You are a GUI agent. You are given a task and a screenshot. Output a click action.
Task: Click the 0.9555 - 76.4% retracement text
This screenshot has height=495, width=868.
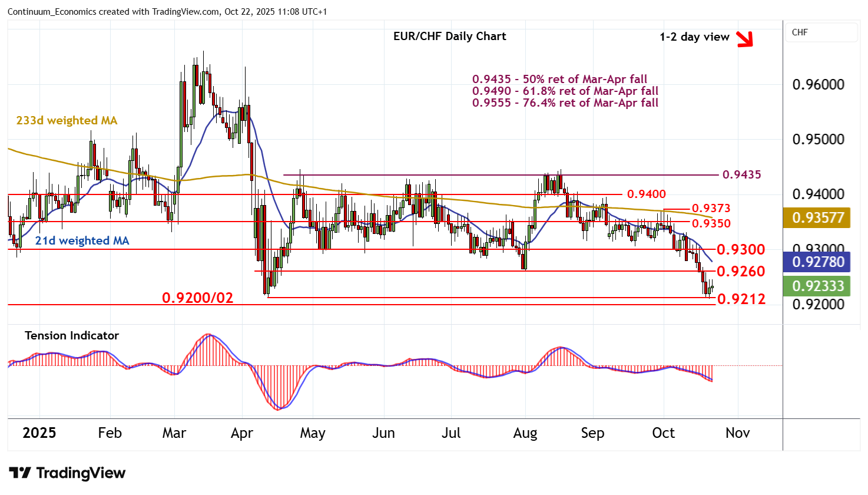click(565, 103)
